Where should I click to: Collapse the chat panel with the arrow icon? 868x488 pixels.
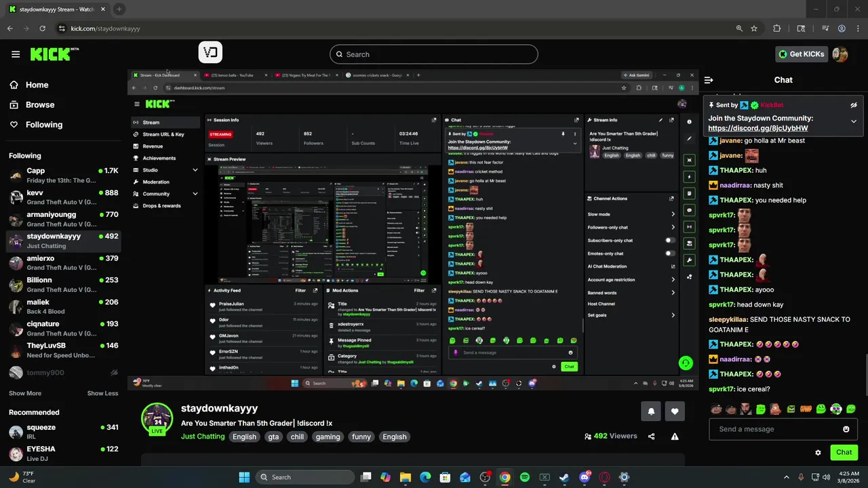pos(709,80)
